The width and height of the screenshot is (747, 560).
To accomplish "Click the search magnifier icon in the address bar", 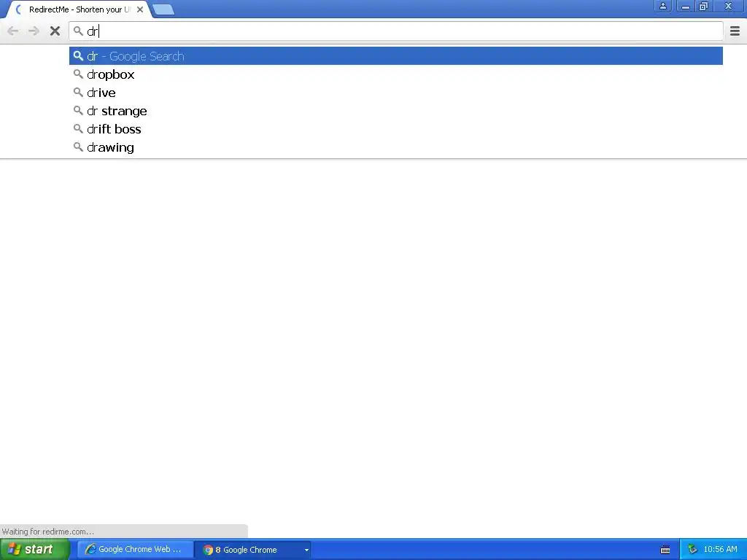I will (x=78, y=31).
